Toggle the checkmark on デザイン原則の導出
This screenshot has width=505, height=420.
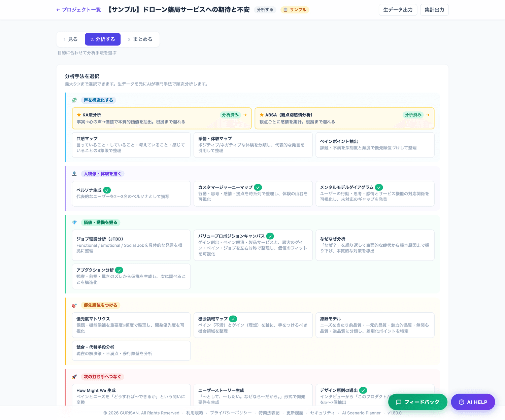tap(363, 390)
